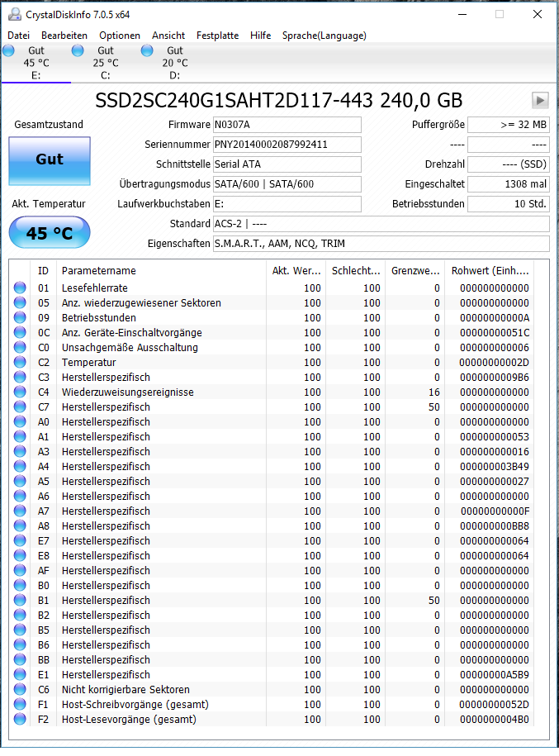Click status icon for ID A8 row
The image size is (559, 756).
coord(20,525)
